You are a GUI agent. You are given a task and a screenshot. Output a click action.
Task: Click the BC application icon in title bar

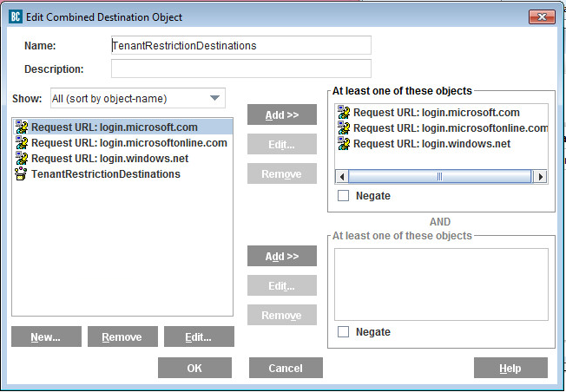15,16
